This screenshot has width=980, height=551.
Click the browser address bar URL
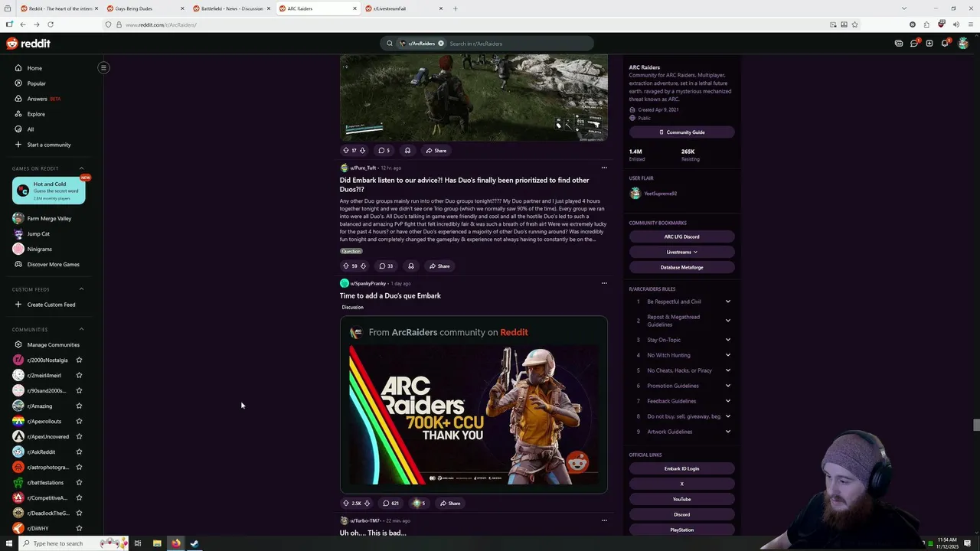[161, 24]
